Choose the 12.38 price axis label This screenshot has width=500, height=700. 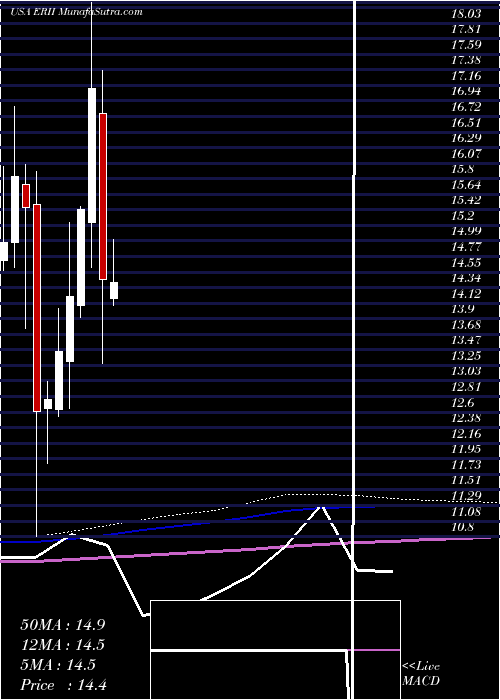point(467,418)
